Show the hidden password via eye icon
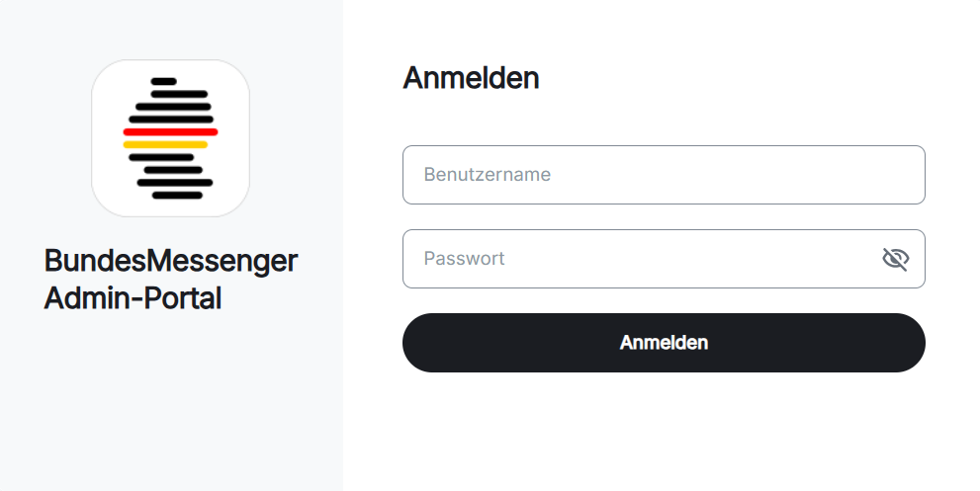 click(895, 259)
